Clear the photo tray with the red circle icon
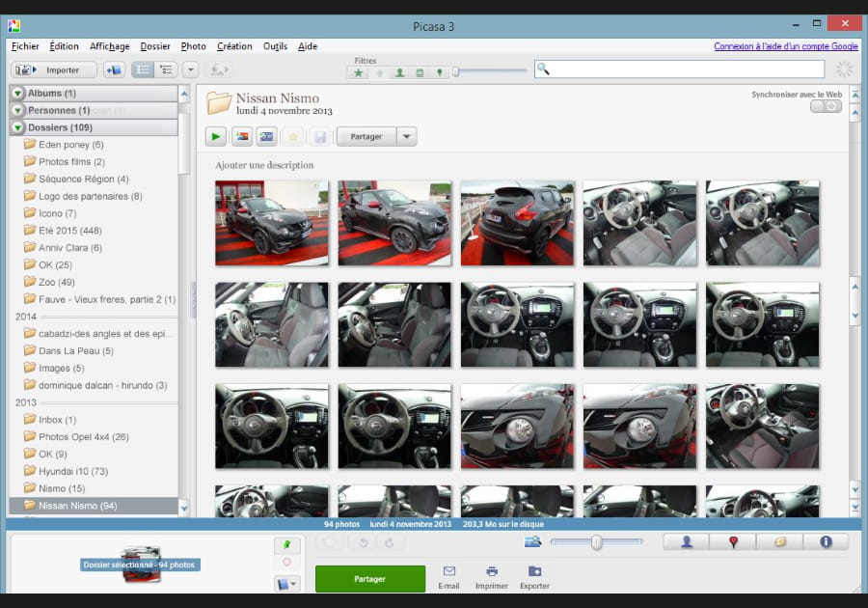The width and height of the screenshot is (868, 608). tap(286, 562)
